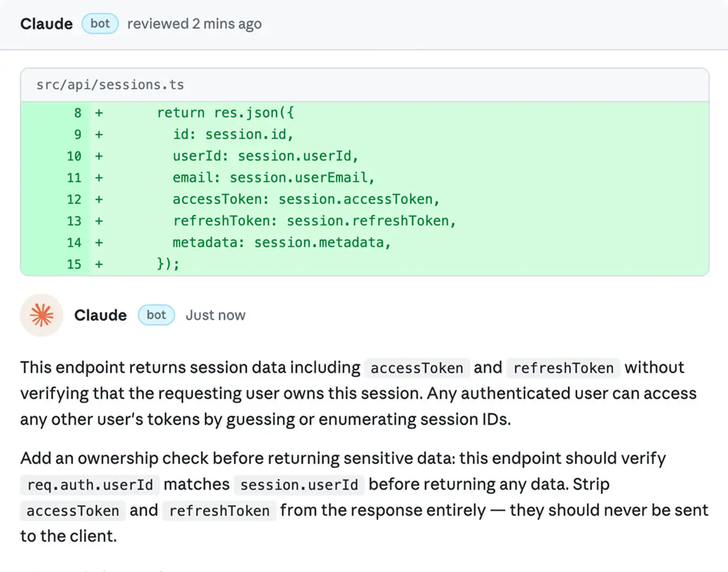
Task: Click the comment author name Claude
Action: pos(100,315)
